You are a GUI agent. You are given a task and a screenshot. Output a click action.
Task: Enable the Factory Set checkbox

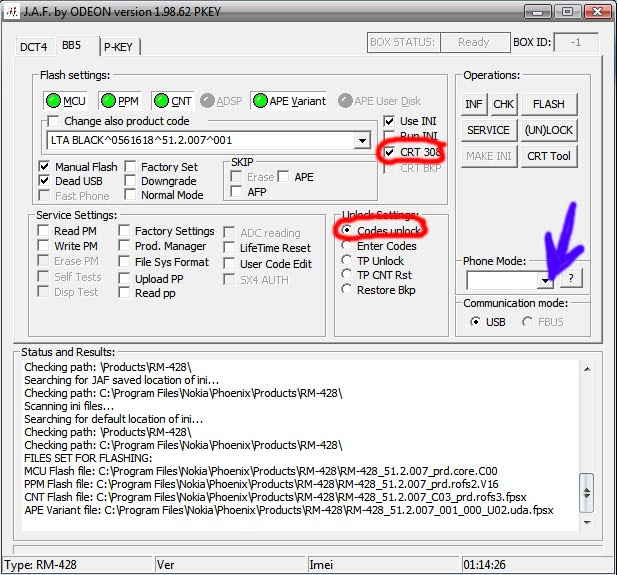(130, 166)
